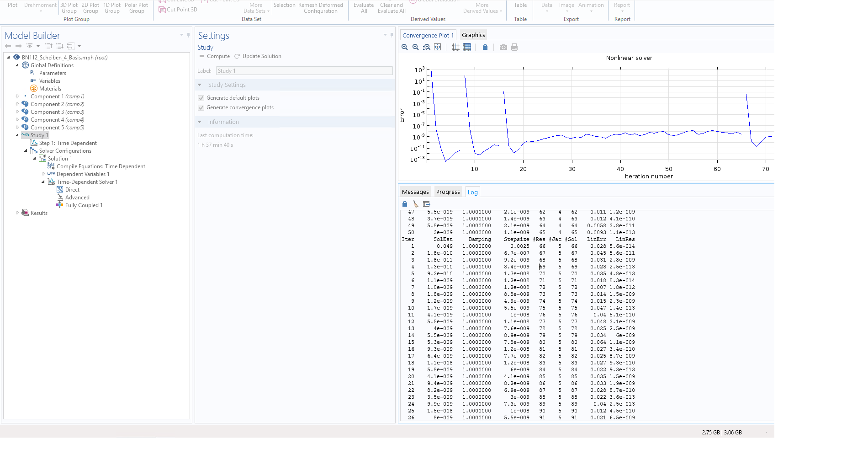The height and width of the screenshot is (460, 868).
Task: Click the Print icon in plot toolbar
Action: pyautogui.click(x=514, y=47)
